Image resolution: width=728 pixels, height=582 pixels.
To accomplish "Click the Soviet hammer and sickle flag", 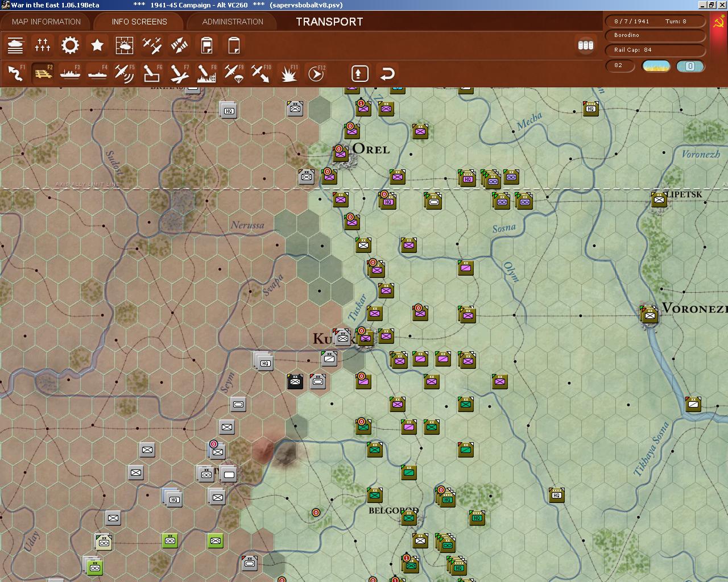I will click(719, 23).
